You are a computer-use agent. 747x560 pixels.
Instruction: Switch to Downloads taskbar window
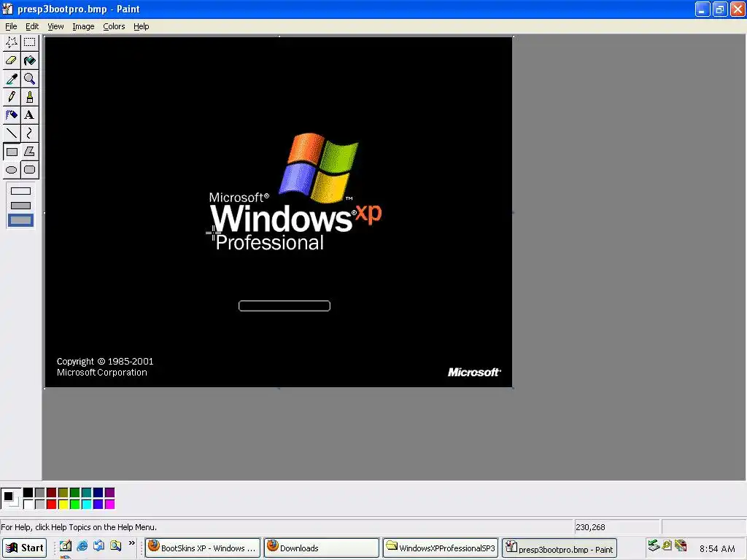tap(322, 548)
